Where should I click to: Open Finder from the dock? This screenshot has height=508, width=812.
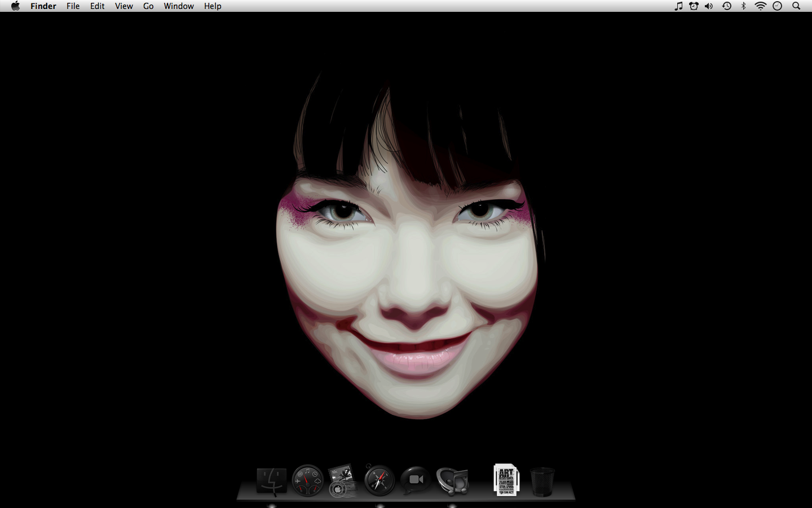pyautogui.click(x=272, y=481)
